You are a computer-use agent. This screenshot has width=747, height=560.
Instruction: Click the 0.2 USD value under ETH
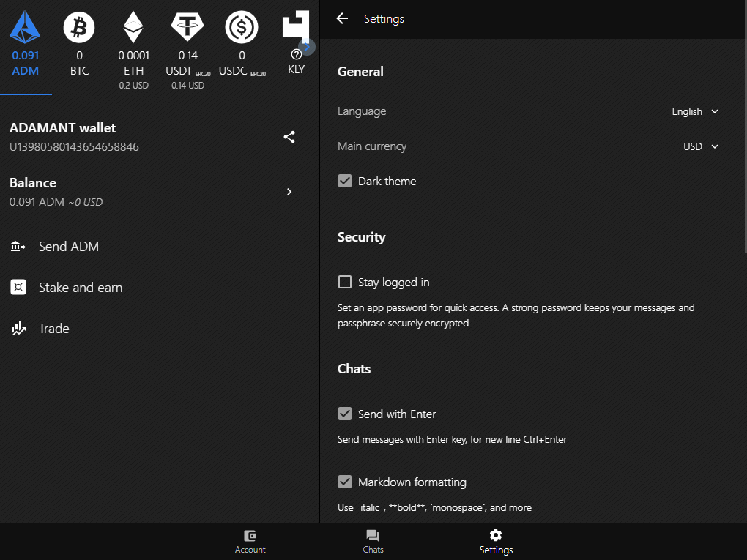134,86
